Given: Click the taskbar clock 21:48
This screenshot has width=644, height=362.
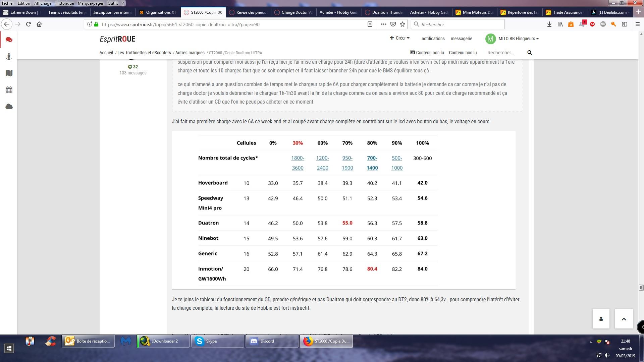Looking at the screenshot, I should pyautogui.click(x=625, y=341).
